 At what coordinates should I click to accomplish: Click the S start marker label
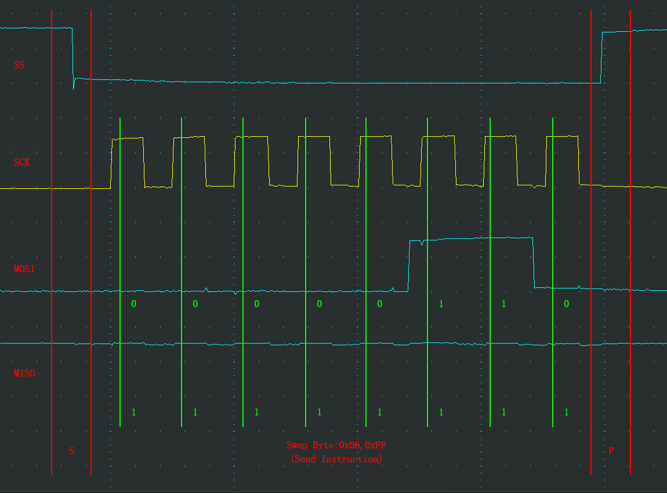coord(71,451)
